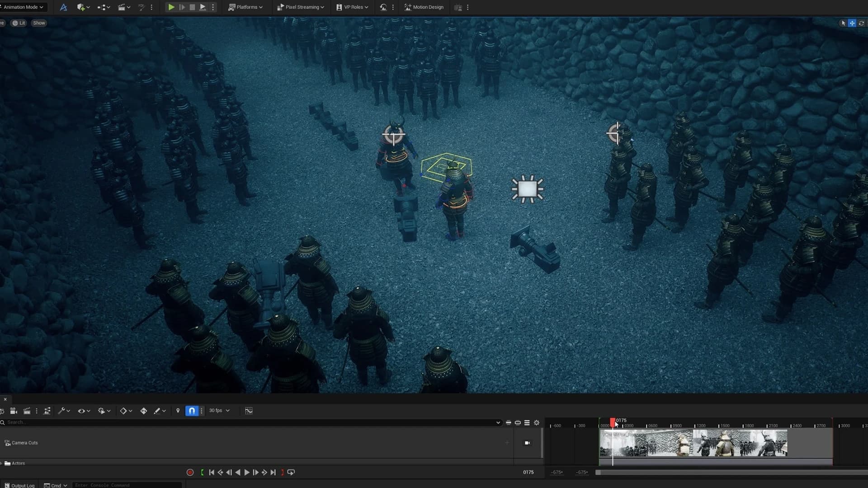Image resolution: width=868 pixels, height=488 pixels.
Task: Toggle snapping with the blue magnet icon
Action: click(192, 410)
